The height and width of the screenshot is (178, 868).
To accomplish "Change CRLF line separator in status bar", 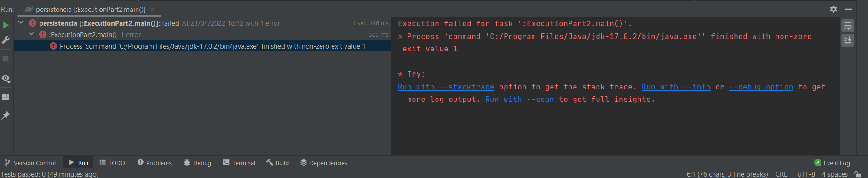I will pyautogui.click(x=782, y=174).
